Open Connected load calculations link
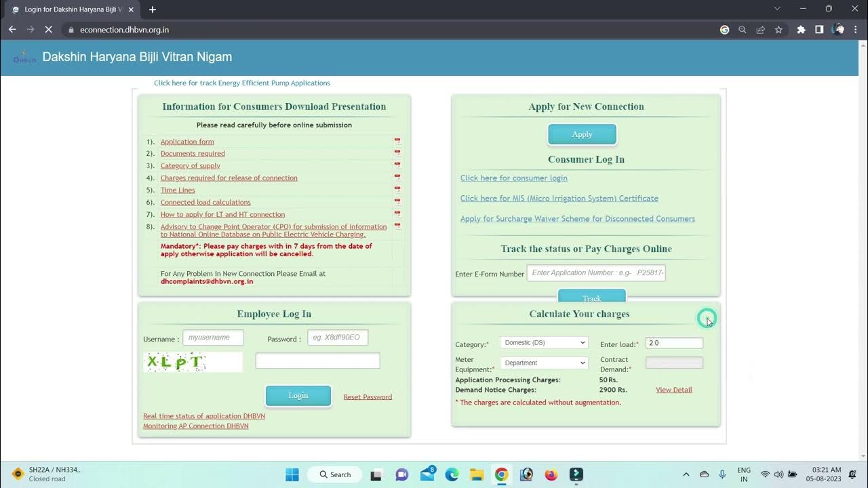The height and width of the screenshot is (488, 868). pos(205,202)
